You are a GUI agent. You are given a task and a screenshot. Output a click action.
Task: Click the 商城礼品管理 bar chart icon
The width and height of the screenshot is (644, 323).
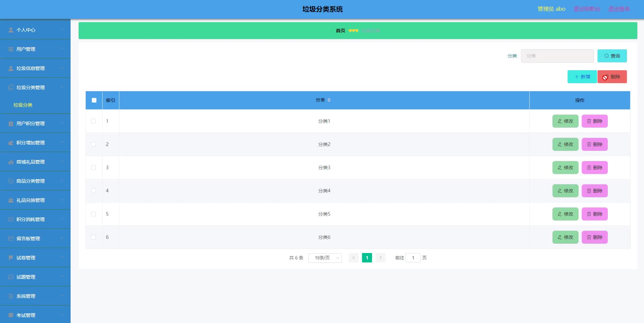pos(11,162)
